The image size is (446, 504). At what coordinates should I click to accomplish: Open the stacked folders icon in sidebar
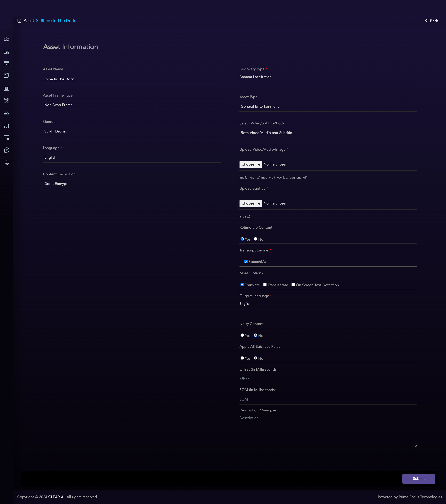(x=7, y=75)
